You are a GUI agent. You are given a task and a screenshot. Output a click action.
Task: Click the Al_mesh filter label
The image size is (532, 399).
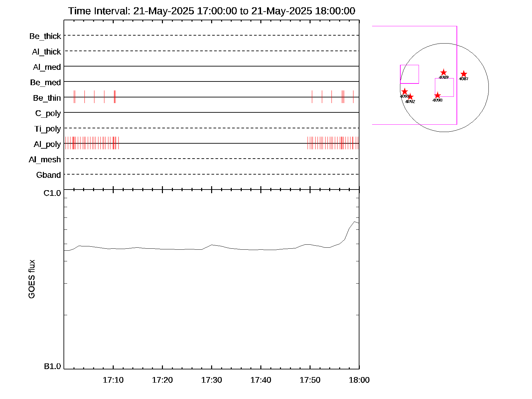tap(45, 160)
